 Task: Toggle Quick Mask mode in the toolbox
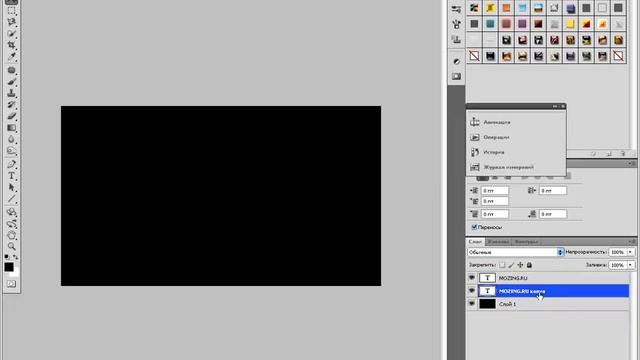pyautogui.click(x=11, y=284)
